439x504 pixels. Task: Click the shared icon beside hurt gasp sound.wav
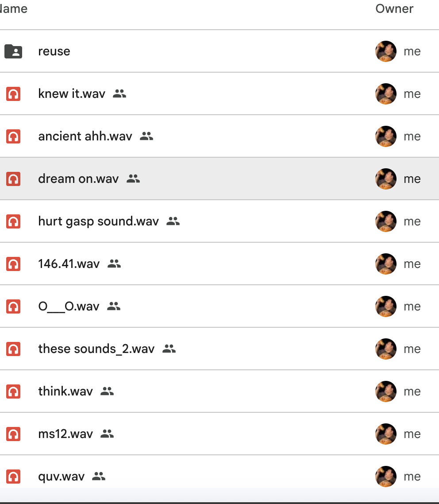coord(173,221)
